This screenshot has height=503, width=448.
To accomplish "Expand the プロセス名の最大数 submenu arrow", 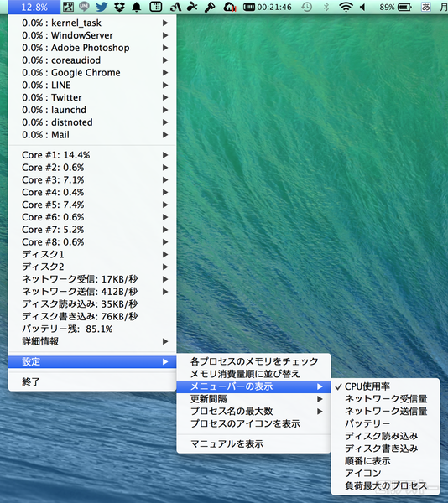I will 320,412.
